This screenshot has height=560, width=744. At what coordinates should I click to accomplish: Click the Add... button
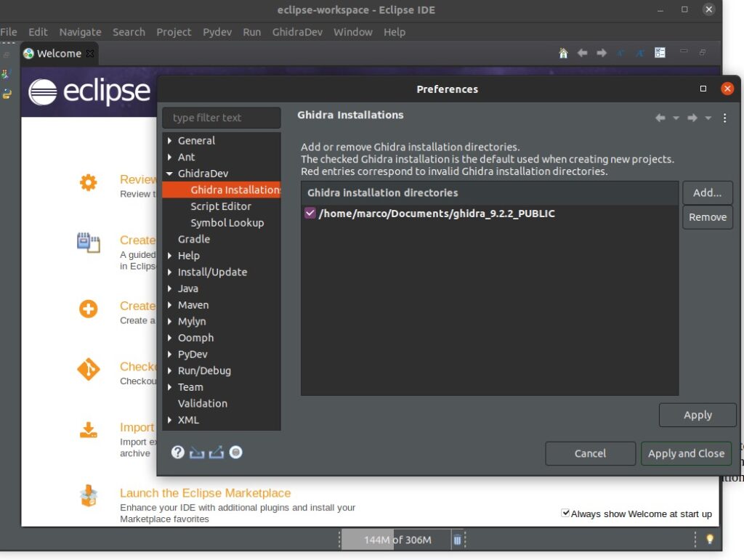(707, 192)
